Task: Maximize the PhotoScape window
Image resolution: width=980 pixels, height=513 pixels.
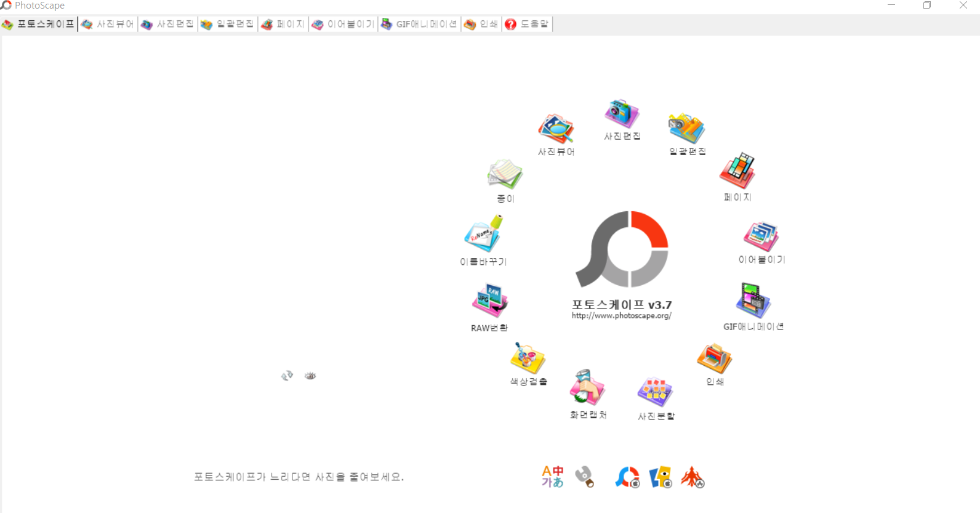Action: [927, 5]
